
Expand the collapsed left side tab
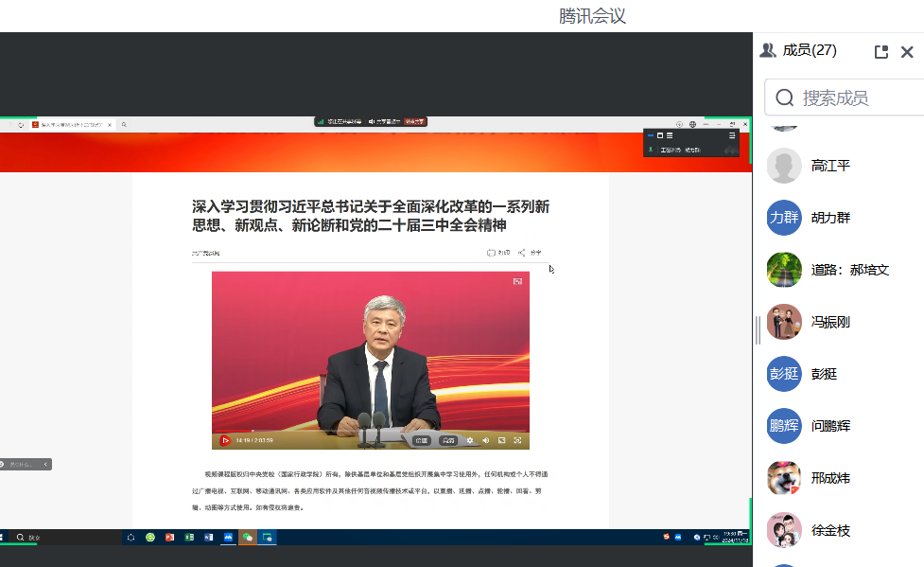[46, 464]
